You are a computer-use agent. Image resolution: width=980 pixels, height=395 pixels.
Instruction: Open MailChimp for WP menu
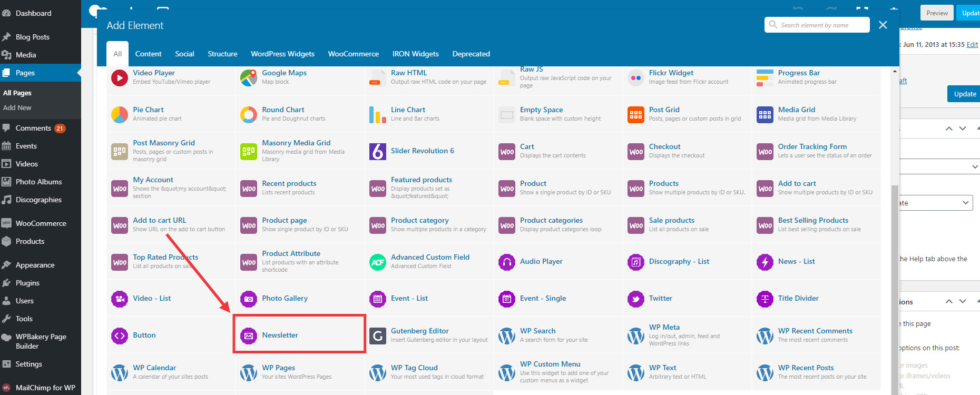[45, 388]
